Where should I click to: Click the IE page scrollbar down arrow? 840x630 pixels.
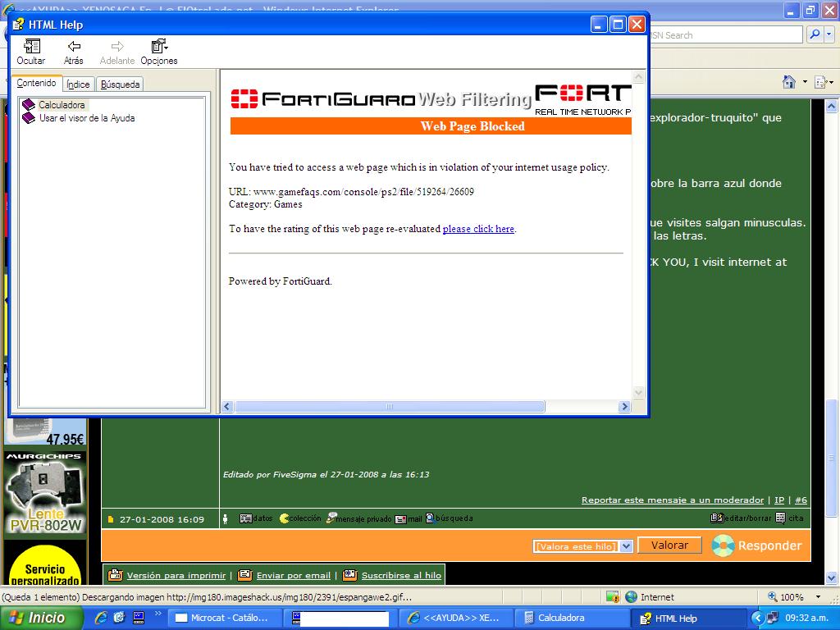pyautogui.click(x=832, y=577)
